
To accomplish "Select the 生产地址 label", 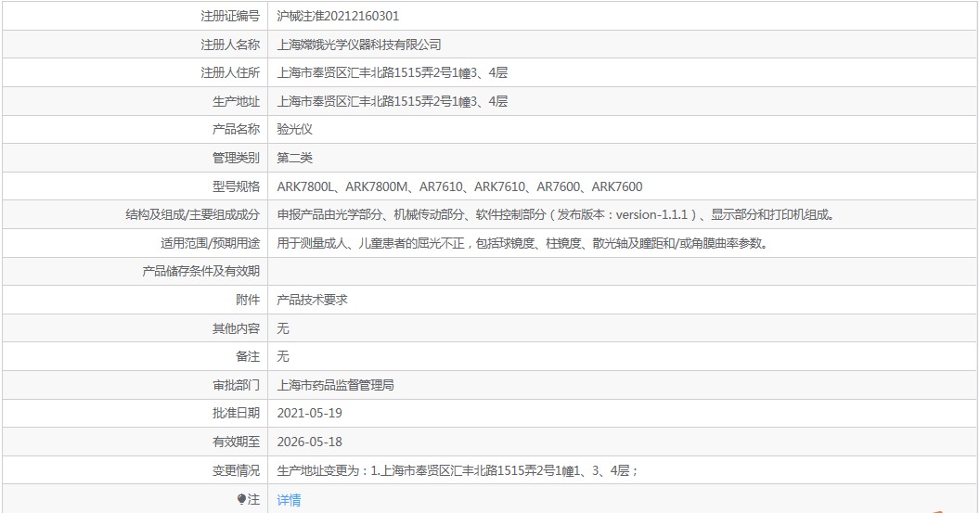I will coord(237,101).
